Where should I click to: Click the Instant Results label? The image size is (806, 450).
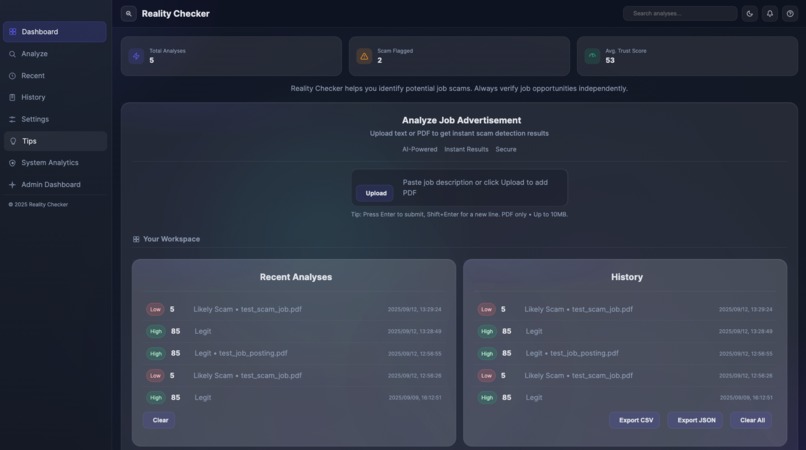pos(466,149)
